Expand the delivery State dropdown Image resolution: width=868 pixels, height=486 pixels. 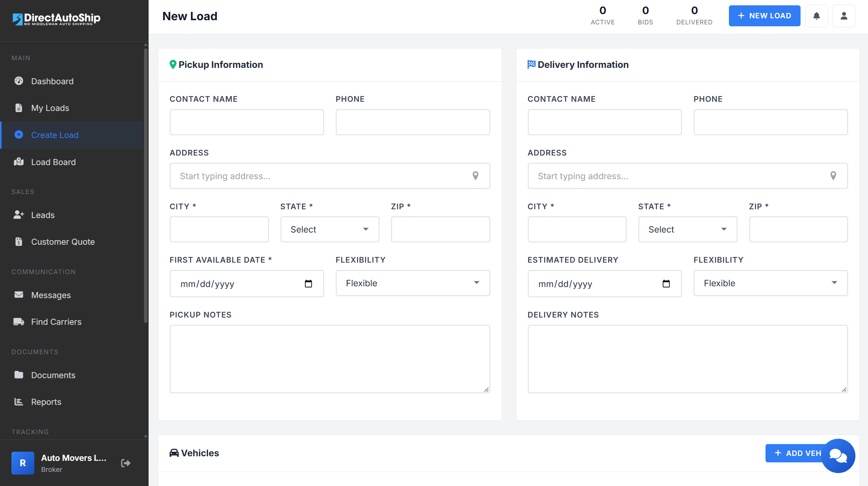[x=688, y=229]
